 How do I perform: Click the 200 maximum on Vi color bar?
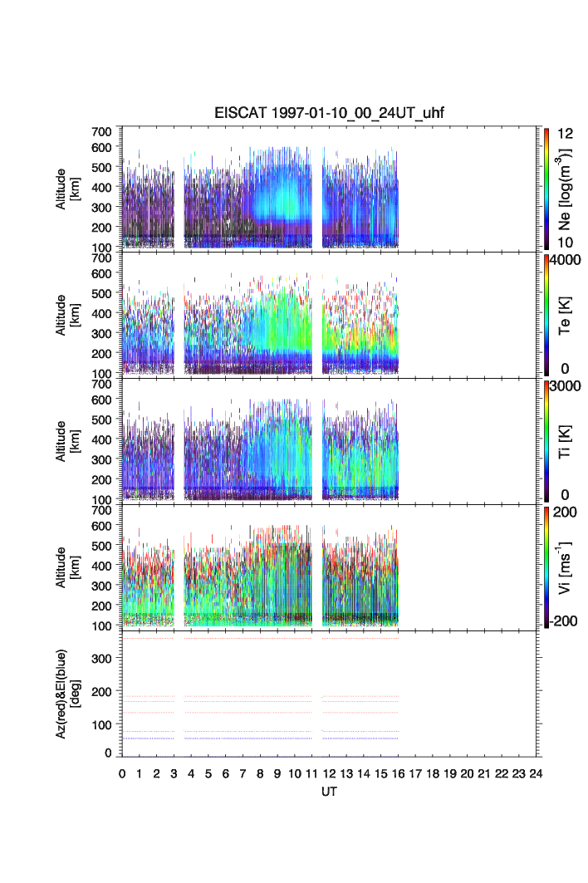pos(565,512)
